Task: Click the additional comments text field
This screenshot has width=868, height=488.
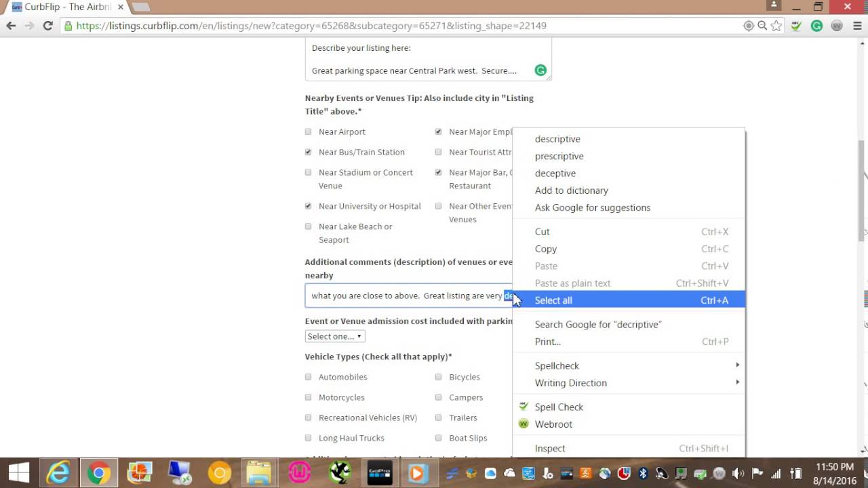Action: click(409, 296)
